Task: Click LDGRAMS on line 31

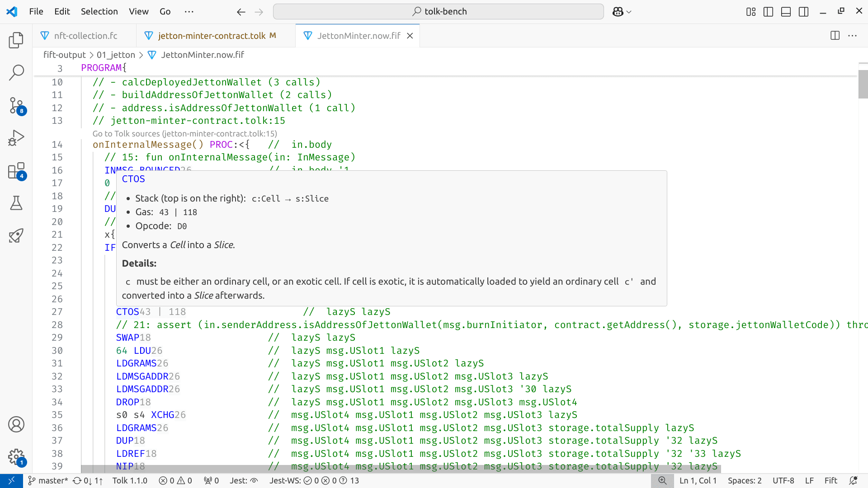Action: [x=136, y=363]
